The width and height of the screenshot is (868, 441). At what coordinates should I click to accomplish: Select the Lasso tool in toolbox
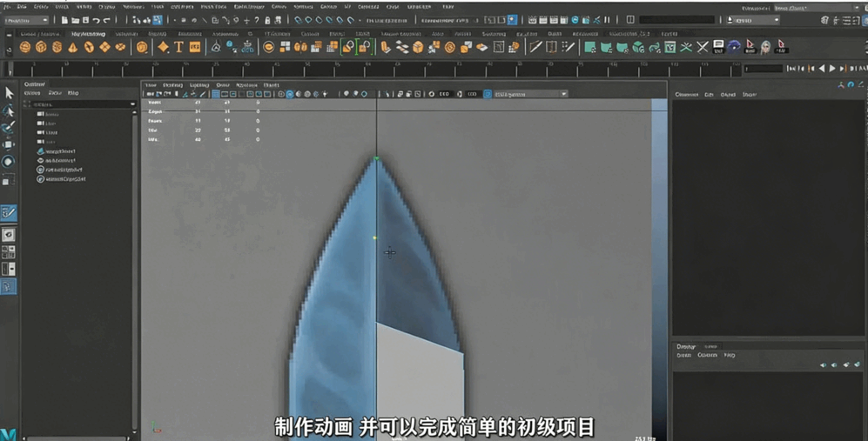coord(9,110)
